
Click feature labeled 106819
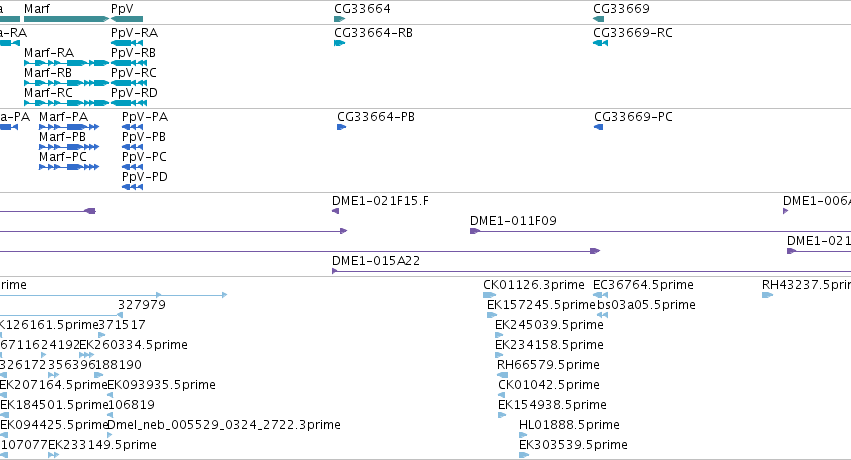(110, 416)
